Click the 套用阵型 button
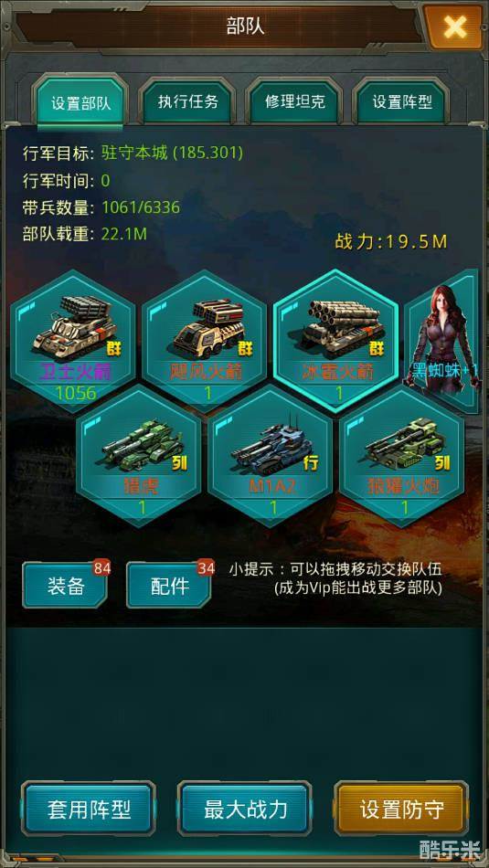Screen dimensions: 489x868 [x=89, y=809]
